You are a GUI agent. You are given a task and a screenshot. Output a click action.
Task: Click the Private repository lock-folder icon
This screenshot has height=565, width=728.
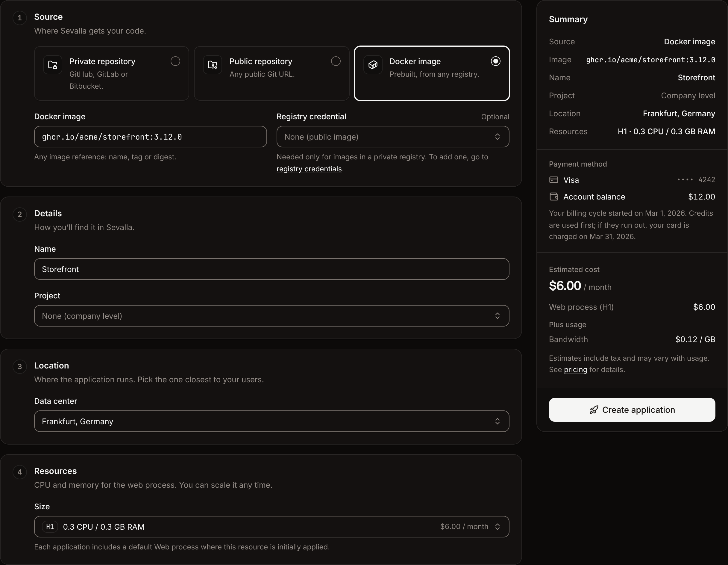click(x=53, y=65)
